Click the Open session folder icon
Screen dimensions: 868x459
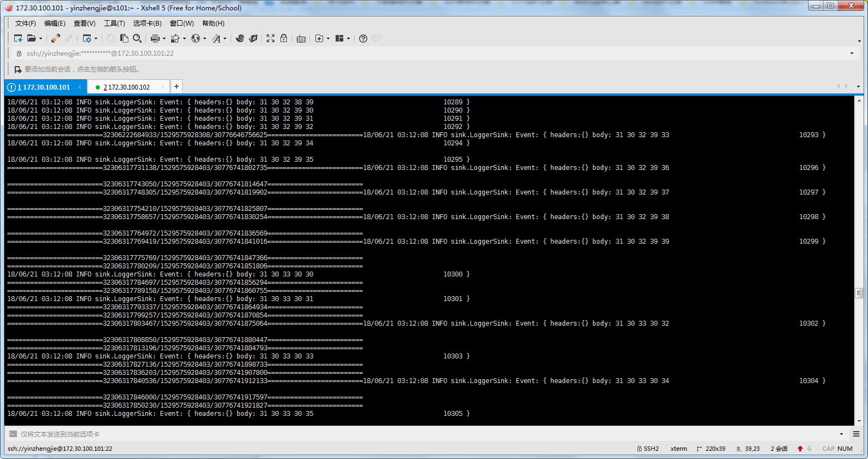pyautogui.click(x=32, y=38)
